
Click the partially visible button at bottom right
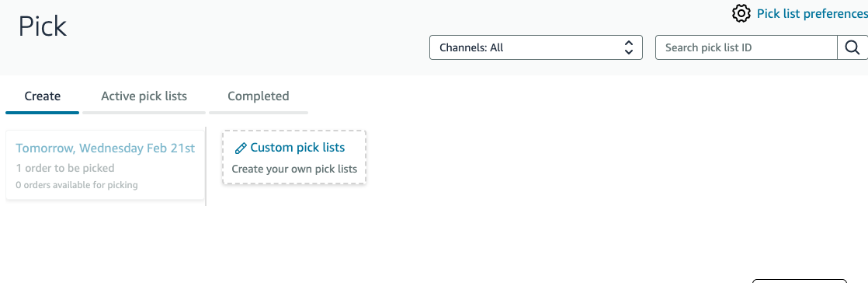pos(800,281)
